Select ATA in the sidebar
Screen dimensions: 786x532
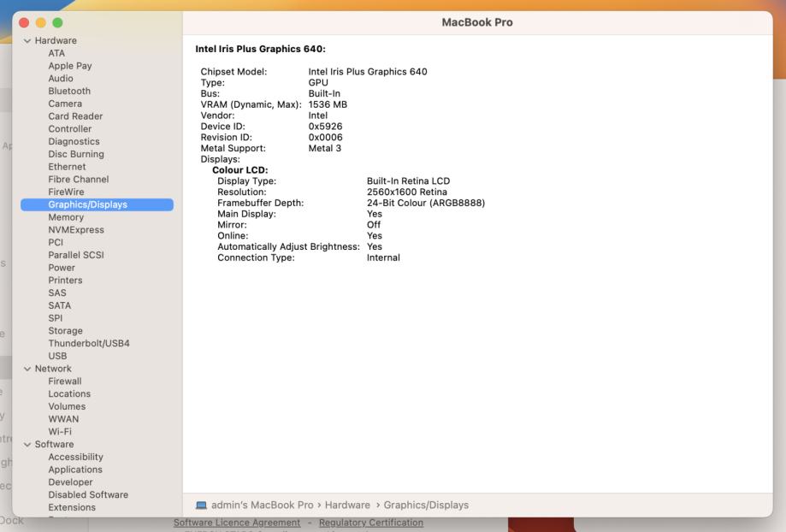pyautogui.click(x=56, y=53)
